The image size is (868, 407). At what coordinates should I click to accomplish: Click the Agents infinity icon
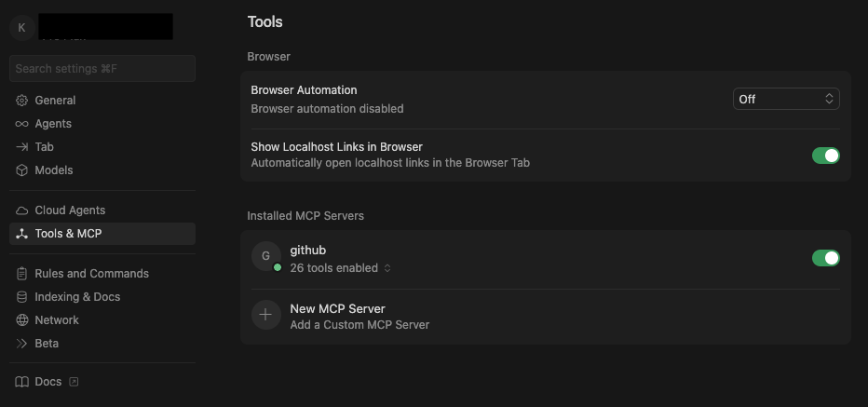click(x=22, y=124)
